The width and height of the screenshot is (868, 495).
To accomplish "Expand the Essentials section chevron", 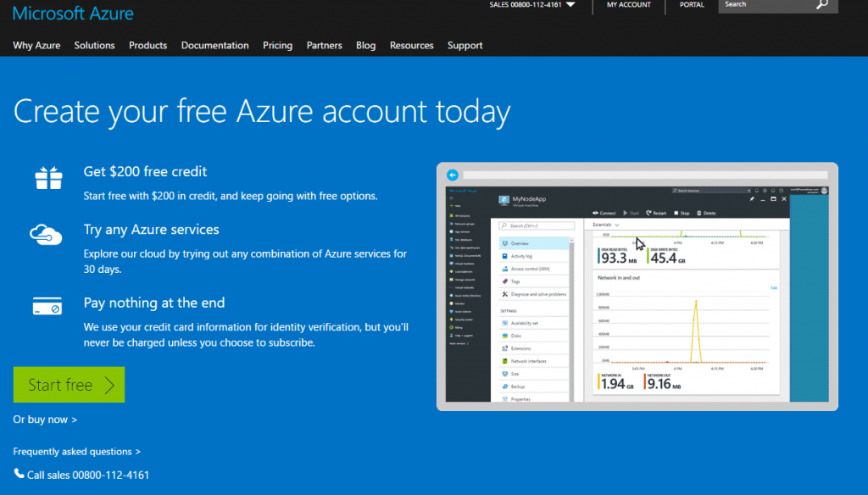I will pyautogui.click(x=616, y=225).
